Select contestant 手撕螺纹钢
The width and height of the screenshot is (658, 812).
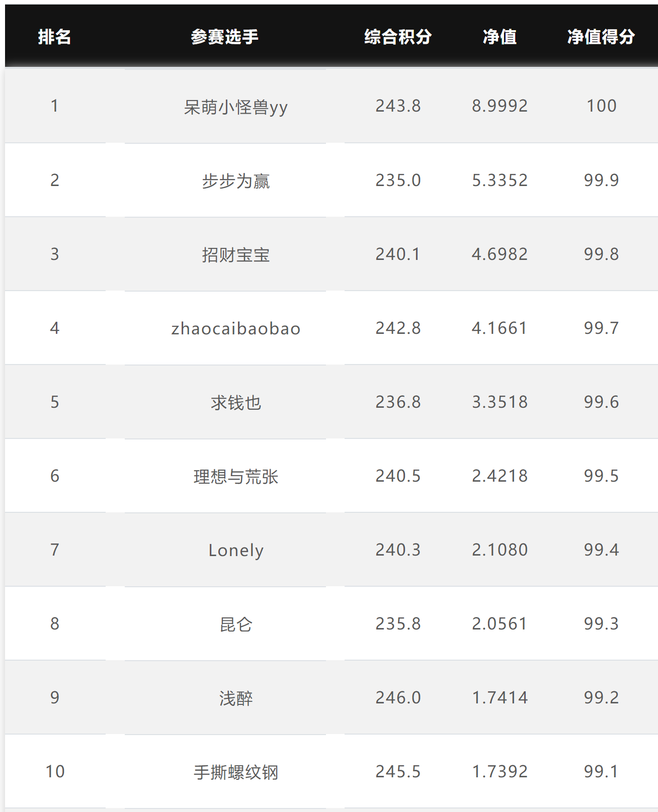pos(235,772)
